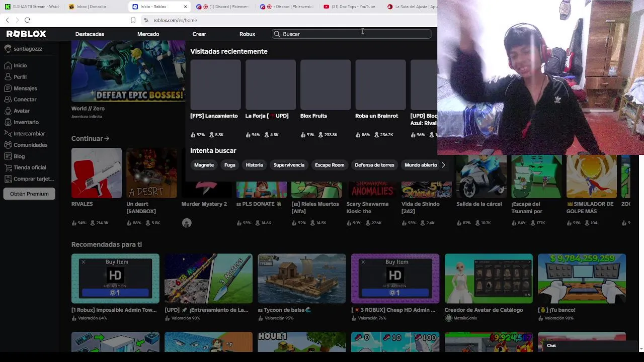Click the bookmark icon in address bar

(133, 20)
